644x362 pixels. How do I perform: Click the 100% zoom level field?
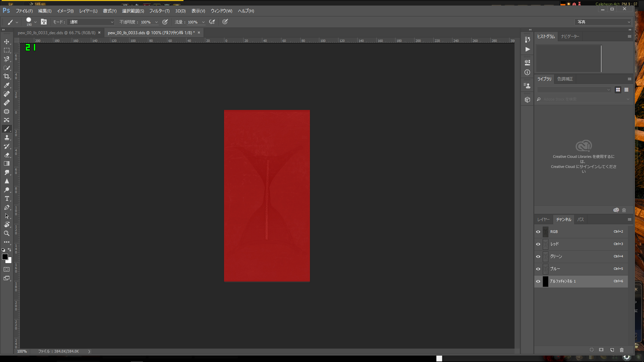pyautogui.click(x=22, y=351)
